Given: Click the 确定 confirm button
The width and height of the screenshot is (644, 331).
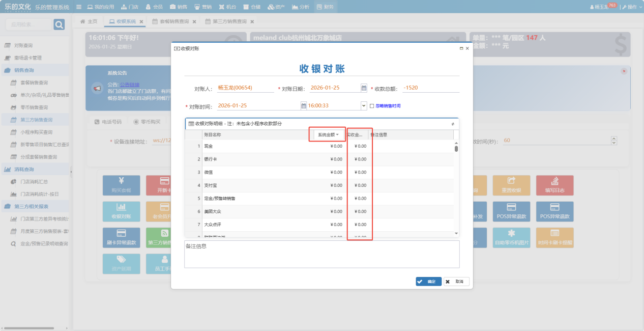Looking at the screenshot, I should pos(428,282).
